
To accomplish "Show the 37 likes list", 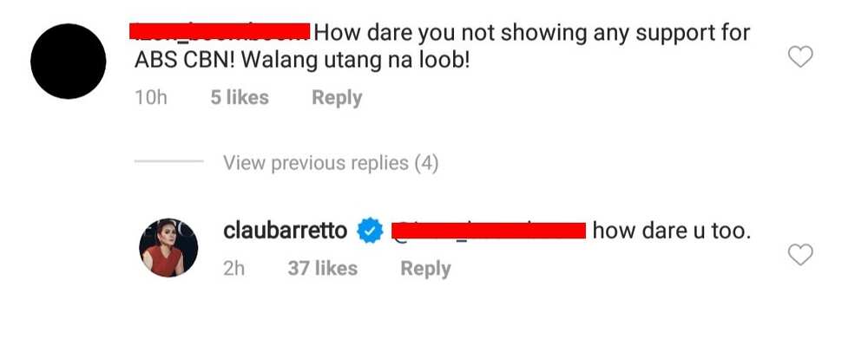I will click(x=322, y=269).
